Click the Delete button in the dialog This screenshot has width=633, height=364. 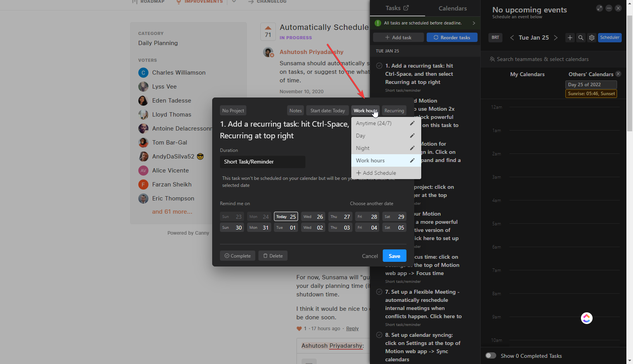273,256
